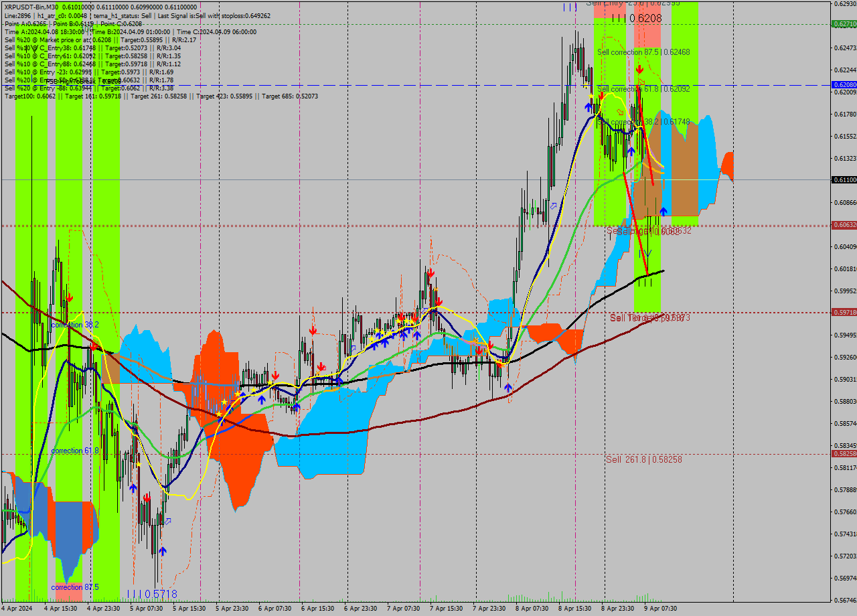Image resolution: width=857 pixels, height=616 pixels.
Task: Click the 0.58803 price scale value
Action: tap(846, 401)
